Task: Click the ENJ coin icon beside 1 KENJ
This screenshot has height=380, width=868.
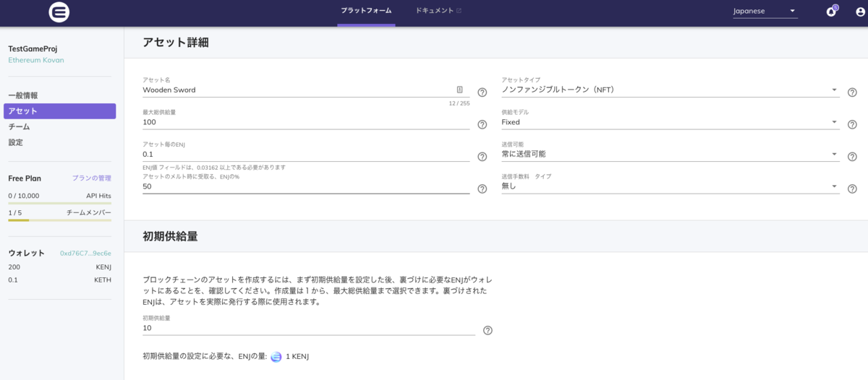Action: point(276,357)
